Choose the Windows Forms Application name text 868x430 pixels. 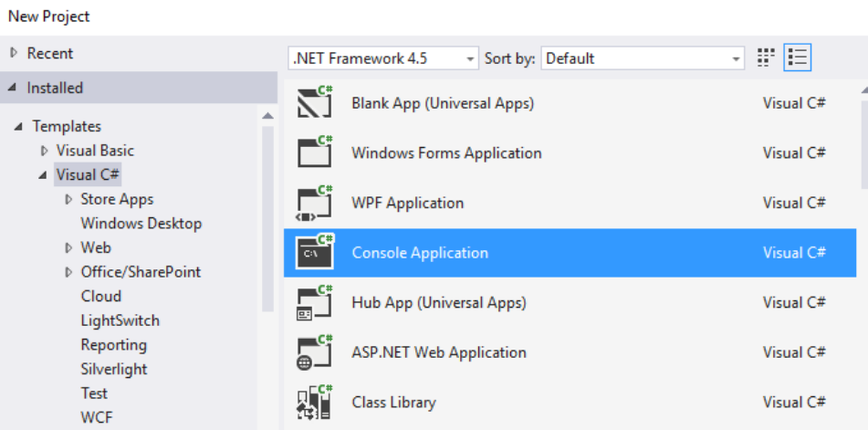[x=446, y=152]
